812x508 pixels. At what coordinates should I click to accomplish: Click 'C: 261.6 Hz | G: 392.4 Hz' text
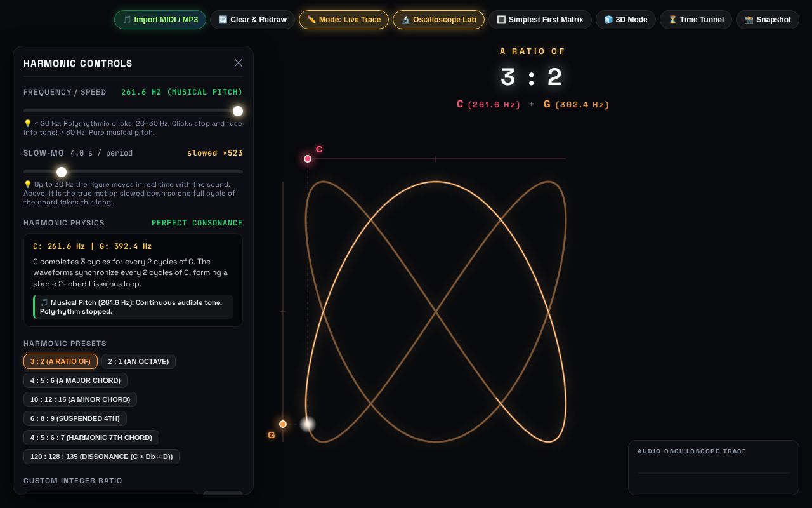coord(93,246)
